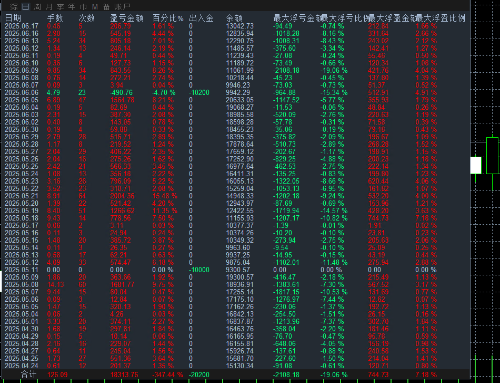The image size is (500, 383).
Task: Click balance 20633.05 in 2025.06.05 row
Action: pos(240,100)
